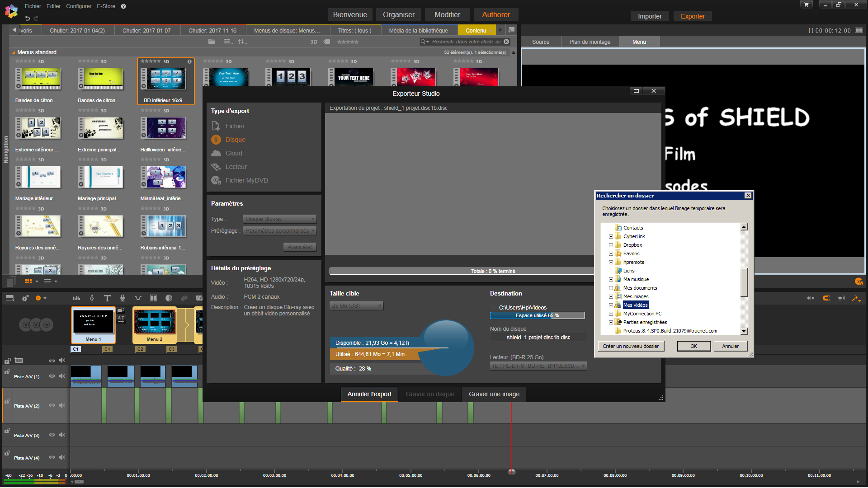Click Créer un nouveau dossier button
This screenshot has width=868, height=488.
pos(631,346)
